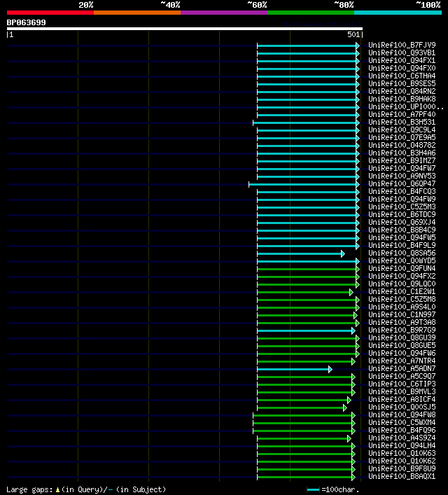Select the UniRef100_Q94FW6 entry
Screen dimensions: 448x495
click(x=402, y=354)
